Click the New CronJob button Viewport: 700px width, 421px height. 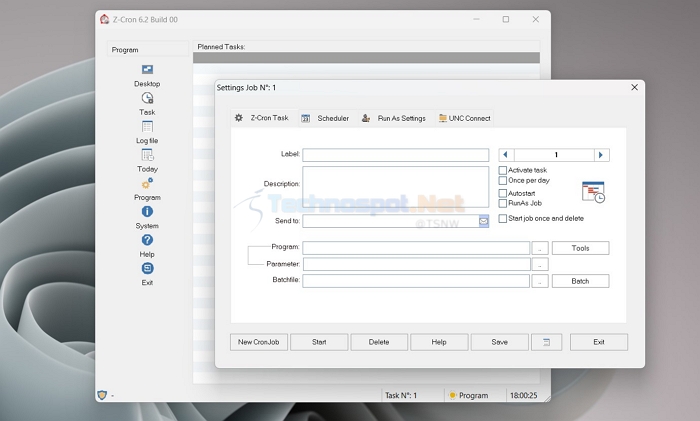click(258, 342)
